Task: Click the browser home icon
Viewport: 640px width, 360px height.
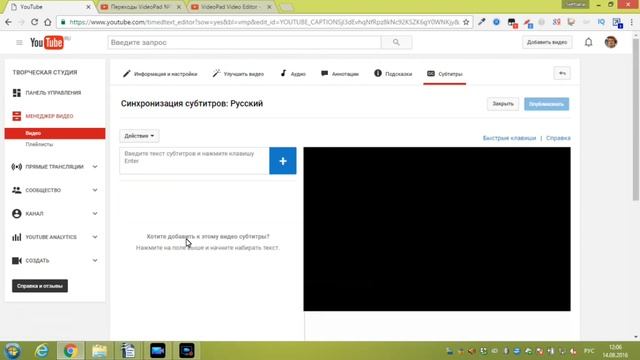Action: [x=47, y=22]
